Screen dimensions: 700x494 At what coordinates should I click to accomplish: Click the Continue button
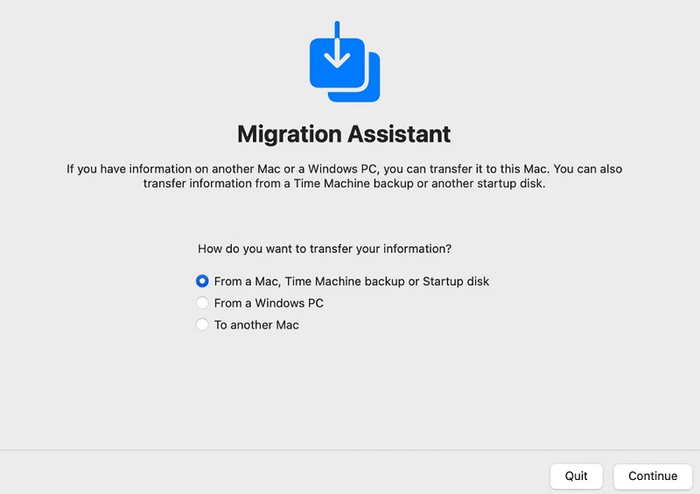tap(653, 476)
